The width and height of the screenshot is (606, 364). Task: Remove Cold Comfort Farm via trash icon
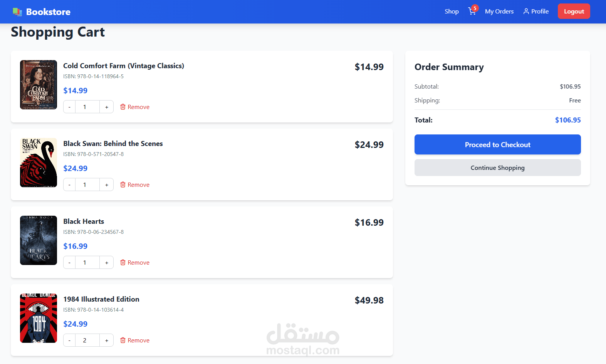click(123, 107)
